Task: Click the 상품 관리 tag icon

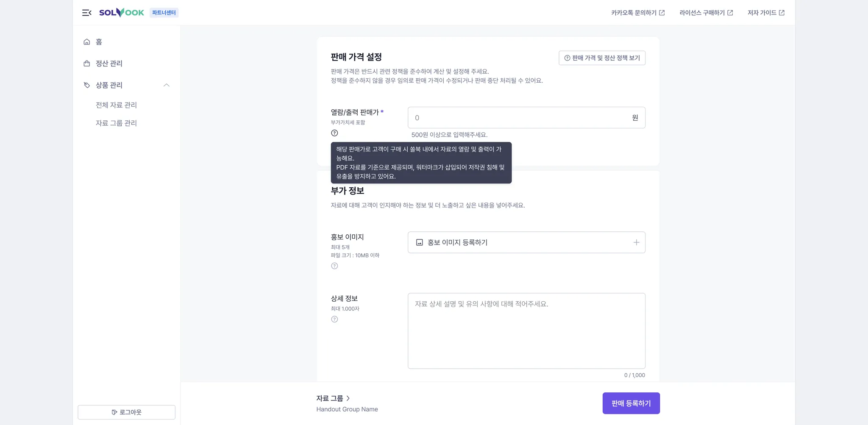Action: [87, 85]
